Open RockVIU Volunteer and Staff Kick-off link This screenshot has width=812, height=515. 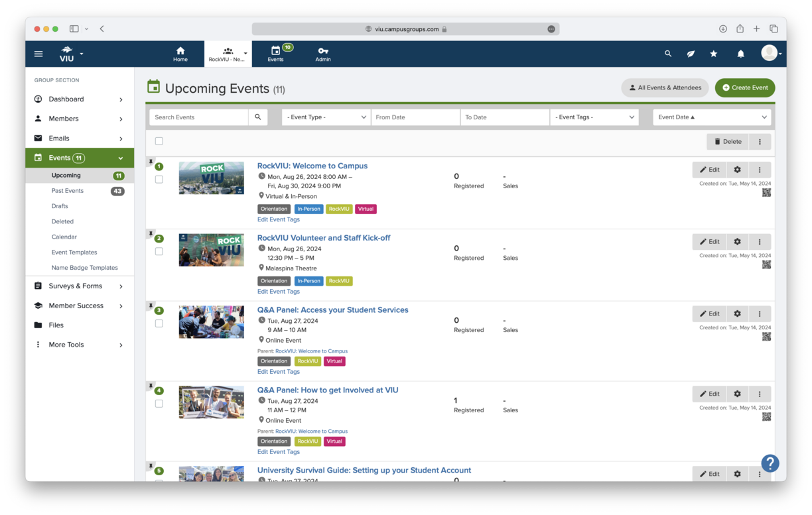tap(324, 238)
